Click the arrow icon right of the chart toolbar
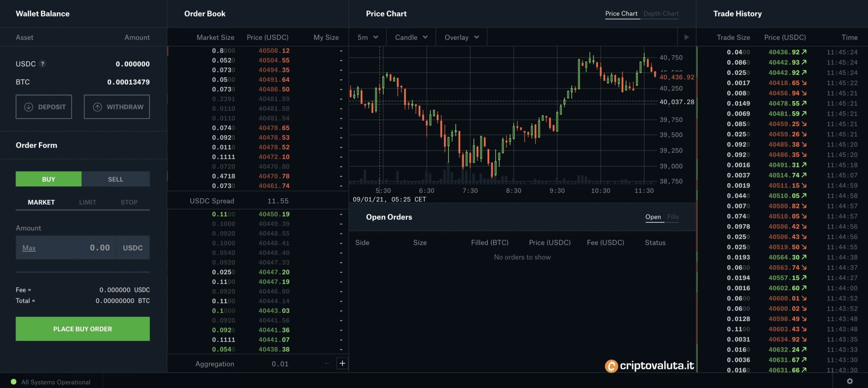The height and width of the screenshot is (388, 868). coord(687,37)
